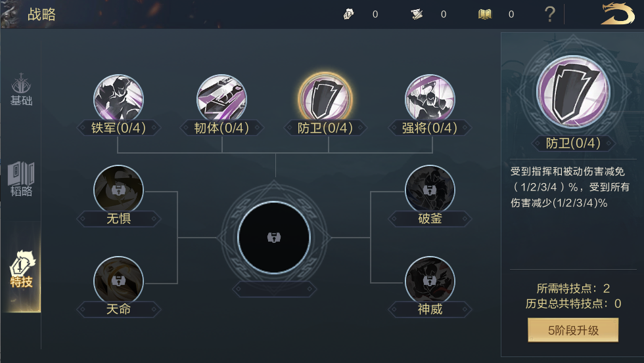The image size is (644, 363).
Task: Click the large locked center skill circle
Action: click(274, 237)
